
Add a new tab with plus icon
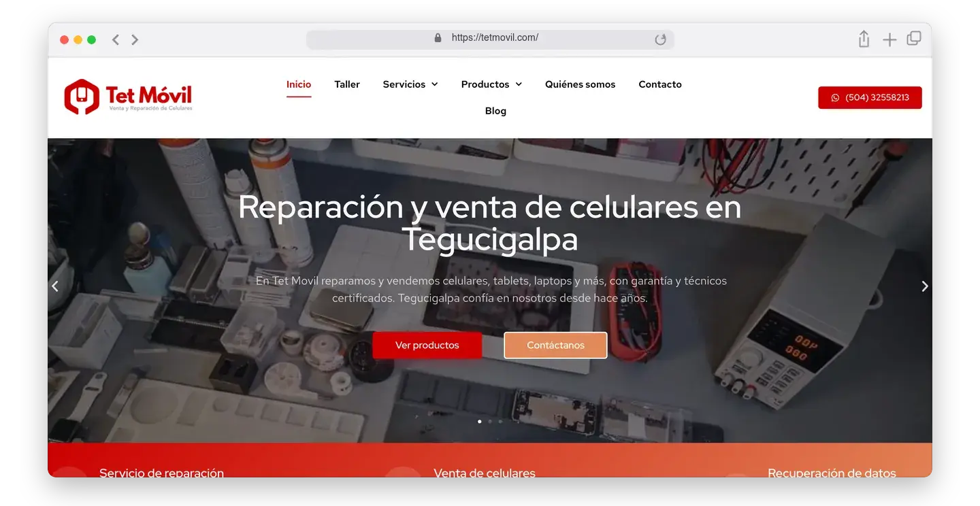click(889, 40)
